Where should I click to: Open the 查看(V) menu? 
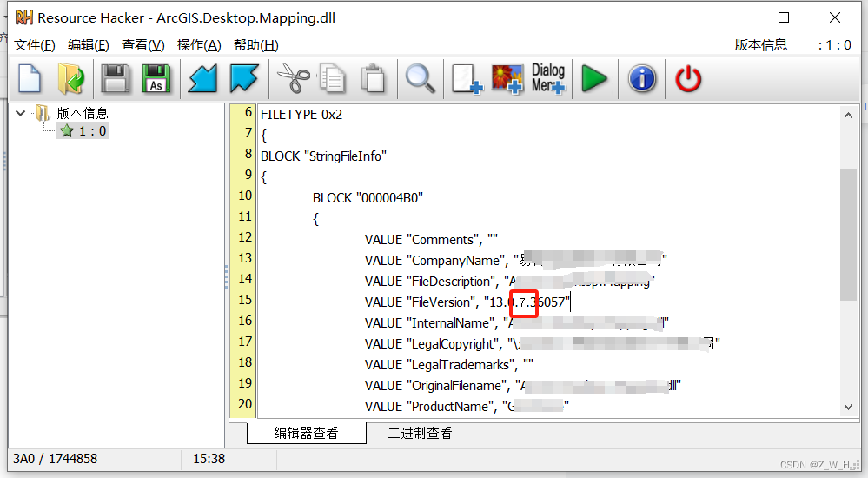[x=142, y=45]
